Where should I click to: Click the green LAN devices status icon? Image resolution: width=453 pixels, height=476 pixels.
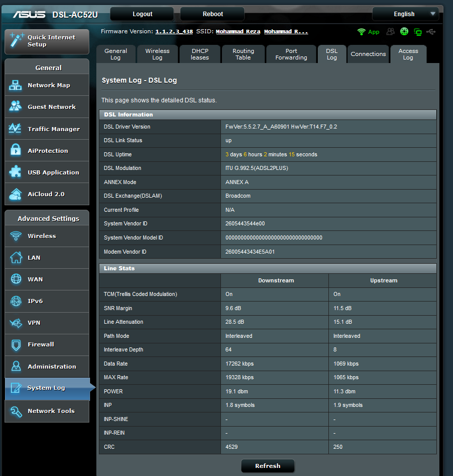pyautogui.click(x=418, y=32)
